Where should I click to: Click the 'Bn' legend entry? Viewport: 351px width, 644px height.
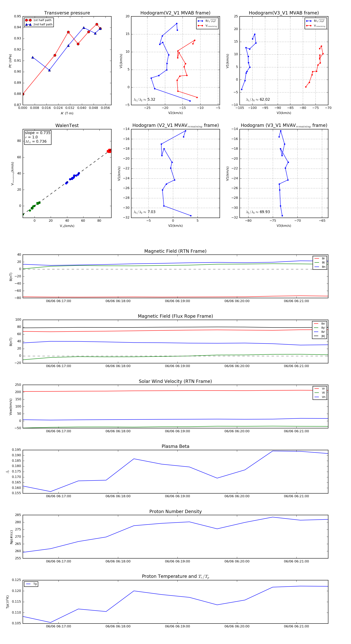point(320,267)
